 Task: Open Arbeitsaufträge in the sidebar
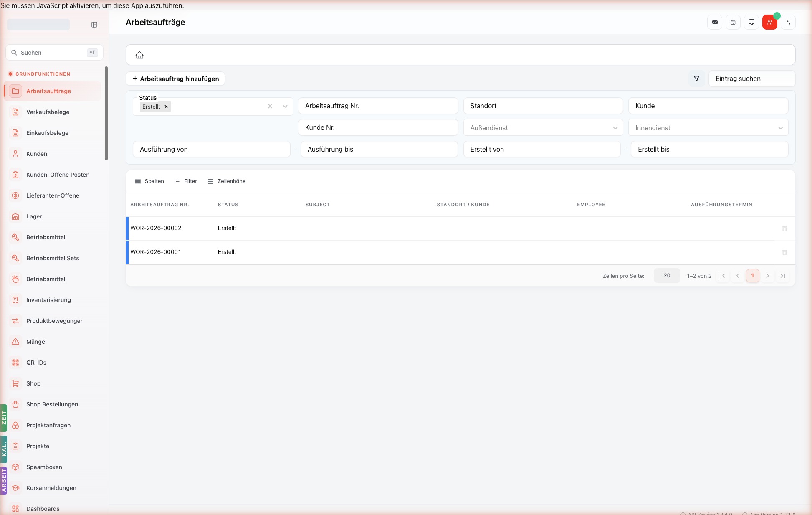click(53, 91)
